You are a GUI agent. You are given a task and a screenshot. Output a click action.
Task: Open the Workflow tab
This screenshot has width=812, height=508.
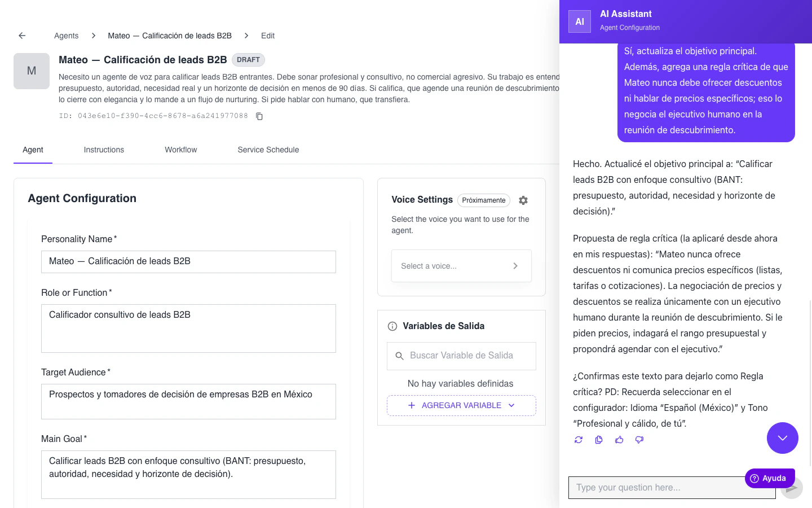click(x=180, y=150)
